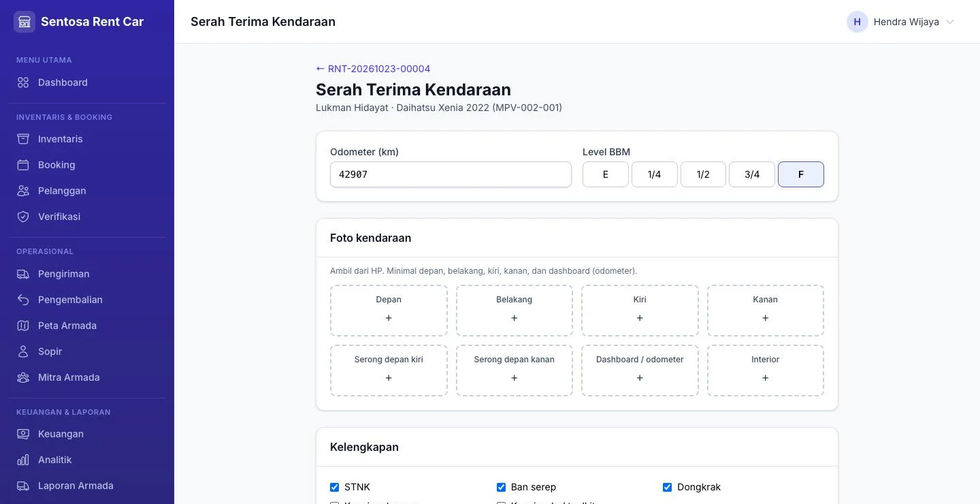Upload the Dashboard / odometer photo
The width and height of the screenshot is (980, 504).
(x=640, y=371)
